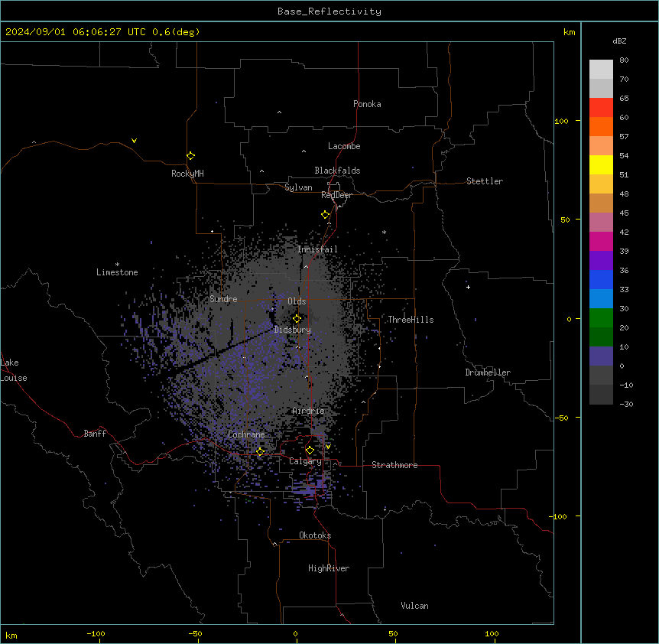The image size is (659, 644).
Task: Select the RedDeer label
Action: (x=336, y=195)
